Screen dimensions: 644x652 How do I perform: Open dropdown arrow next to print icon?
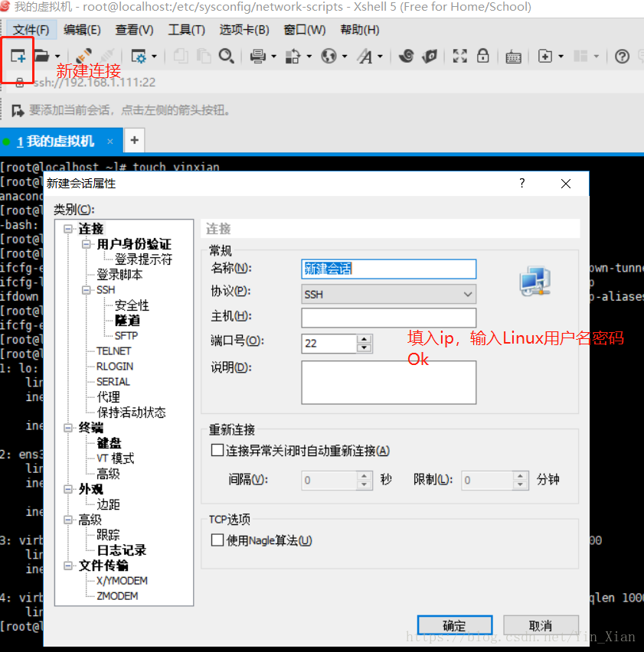273,56
